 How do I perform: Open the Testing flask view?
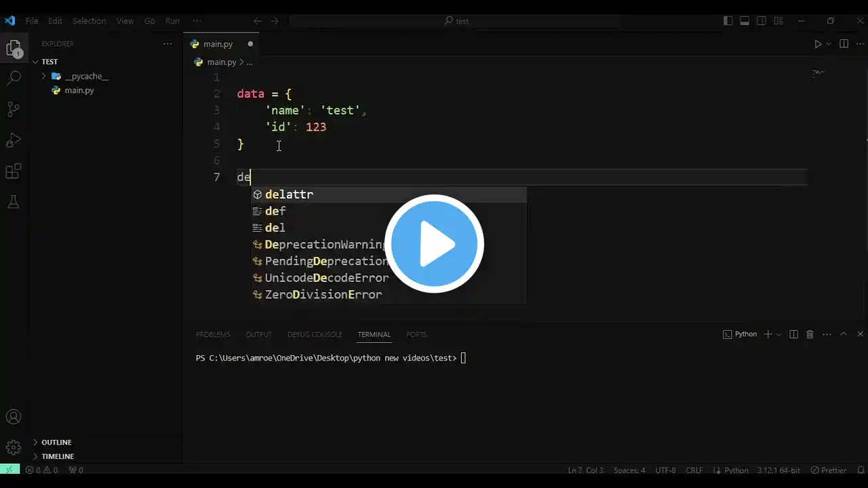pos(14,201)
